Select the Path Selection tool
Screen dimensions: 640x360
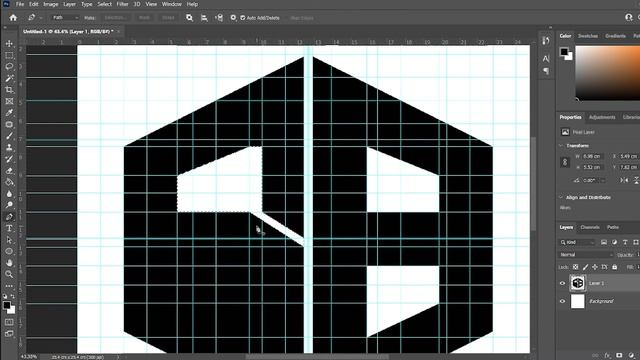[x=9, y=240]
